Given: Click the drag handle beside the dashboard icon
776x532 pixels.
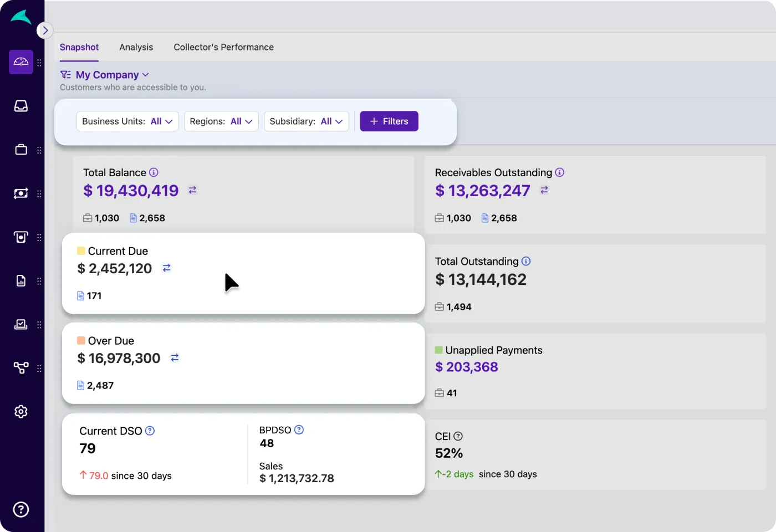Looking at the screenshot, I should pos(39,63).
